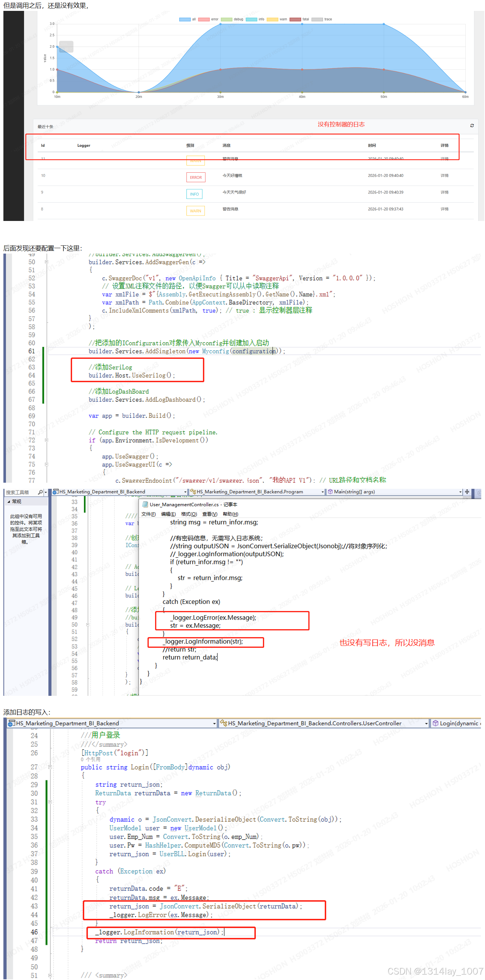The image size is (485, 980).
Task: Open the 查看(V) menu in Notepad
Action: (x=210, y=514)
